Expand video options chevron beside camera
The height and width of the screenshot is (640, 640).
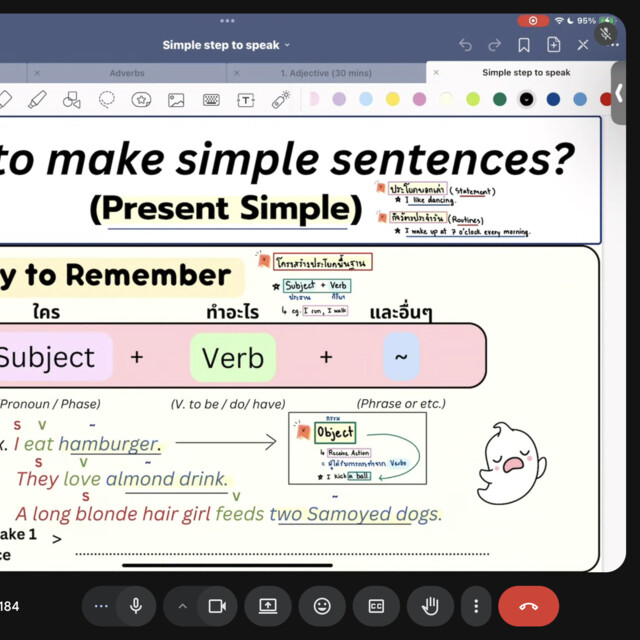[x=182, y=606]
